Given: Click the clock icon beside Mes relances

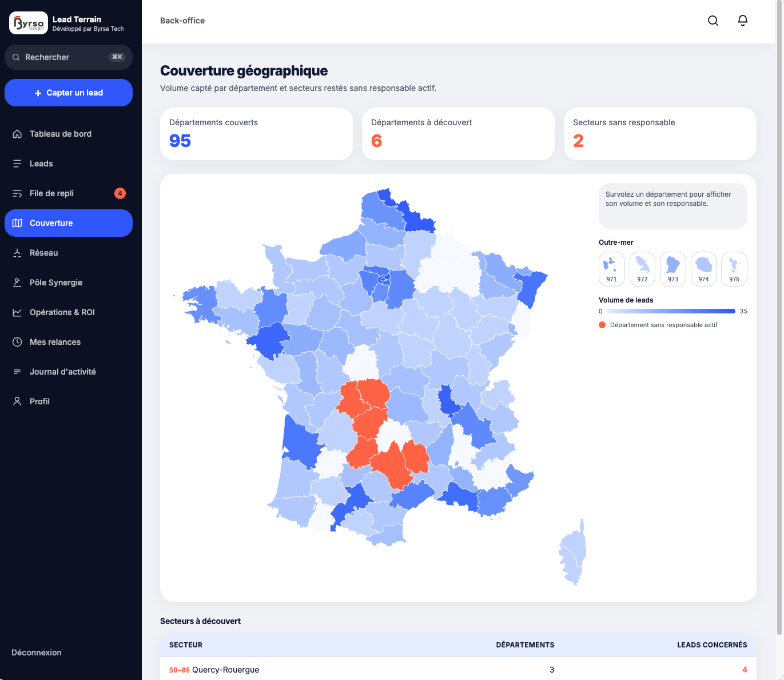Looking at the screenshot, I should 17,342.
